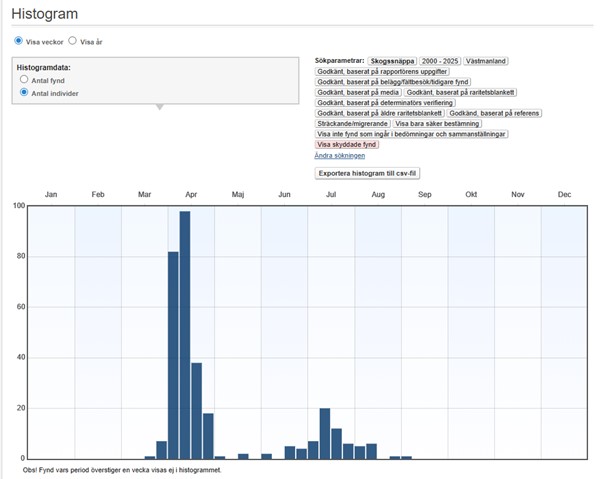
Task: Click the 'Sträckande/migrerande' filter tag
Action: click(x=353, y=123)
